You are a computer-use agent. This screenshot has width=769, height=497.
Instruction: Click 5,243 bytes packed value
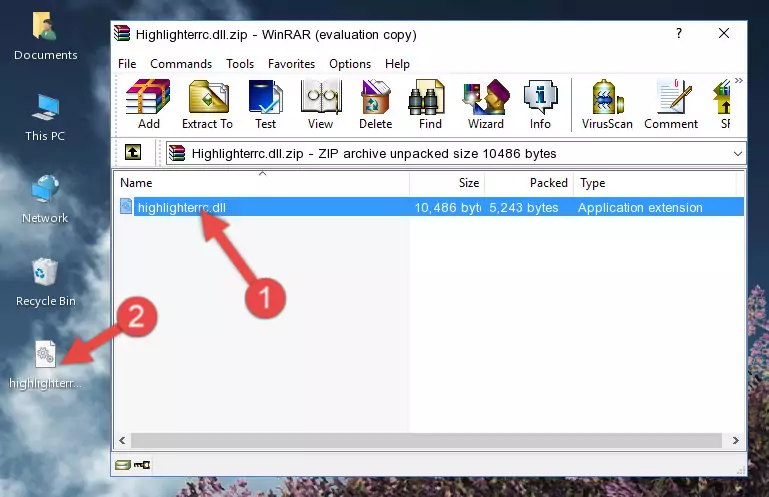523,208
